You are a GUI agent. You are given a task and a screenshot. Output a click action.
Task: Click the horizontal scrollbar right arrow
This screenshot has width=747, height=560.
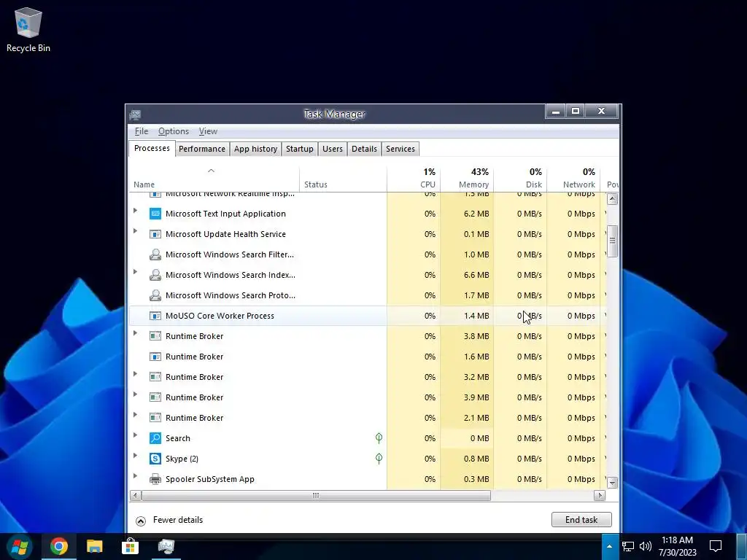tap(600, 496)
